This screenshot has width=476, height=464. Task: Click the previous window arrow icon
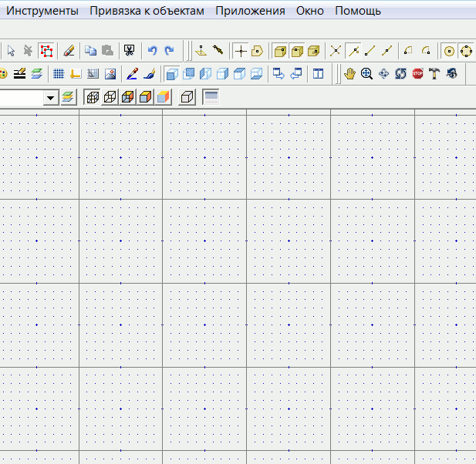tap(296, 74)
